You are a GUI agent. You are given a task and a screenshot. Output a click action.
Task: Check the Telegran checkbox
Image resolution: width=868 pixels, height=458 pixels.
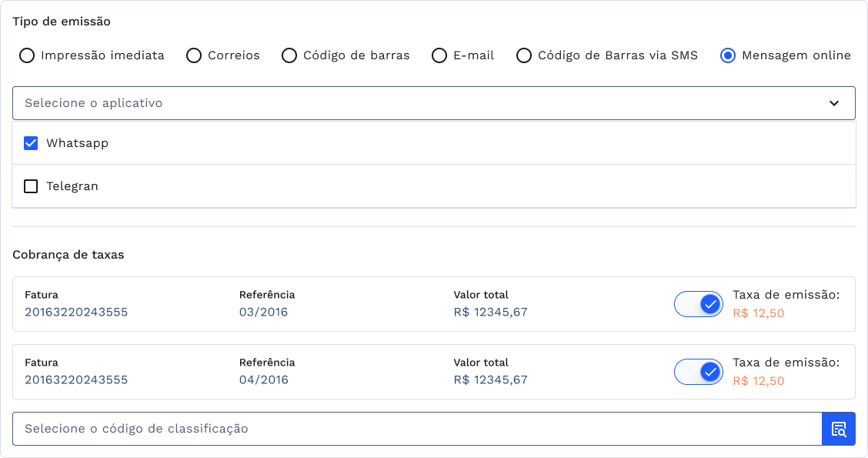tap(31, 186)
